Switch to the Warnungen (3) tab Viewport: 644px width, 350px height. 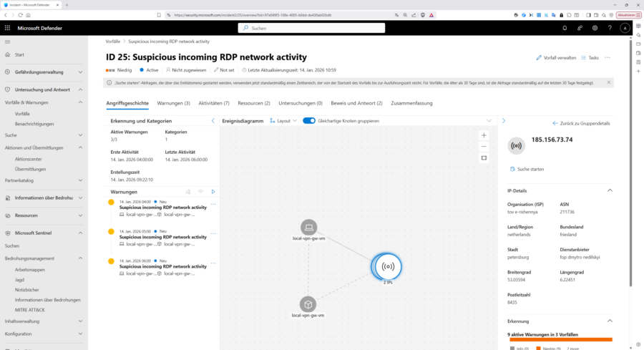tap(173, 103)
